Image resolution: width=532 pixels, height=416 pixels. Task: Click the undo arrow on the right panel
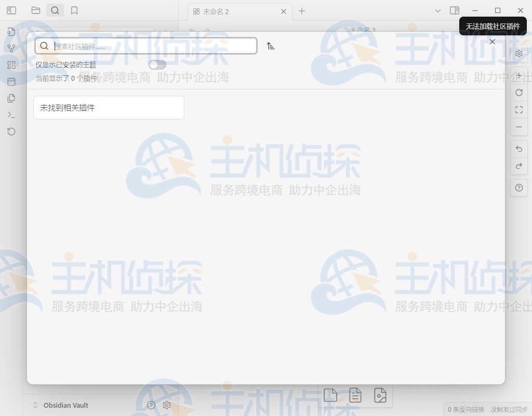[x=518, y=149]
